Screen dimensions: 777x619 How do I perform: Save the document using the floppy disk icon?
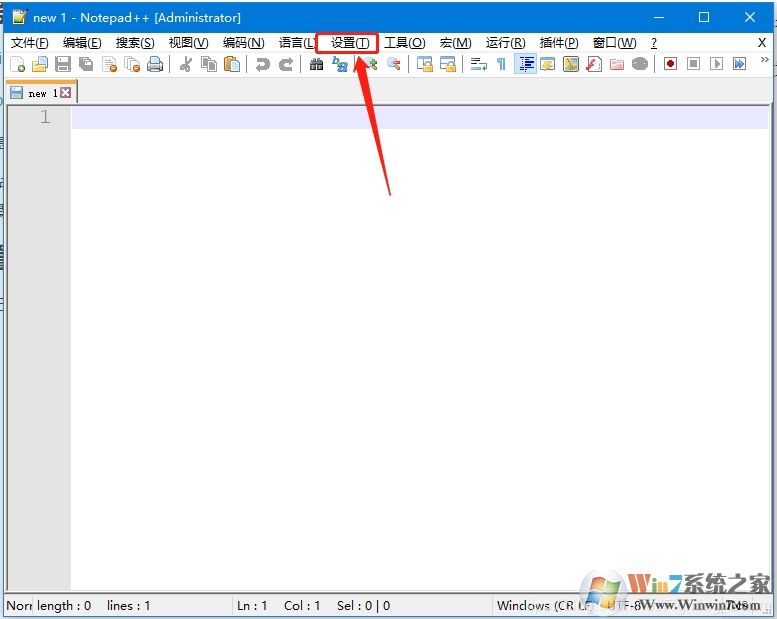[x=63, y=64]
